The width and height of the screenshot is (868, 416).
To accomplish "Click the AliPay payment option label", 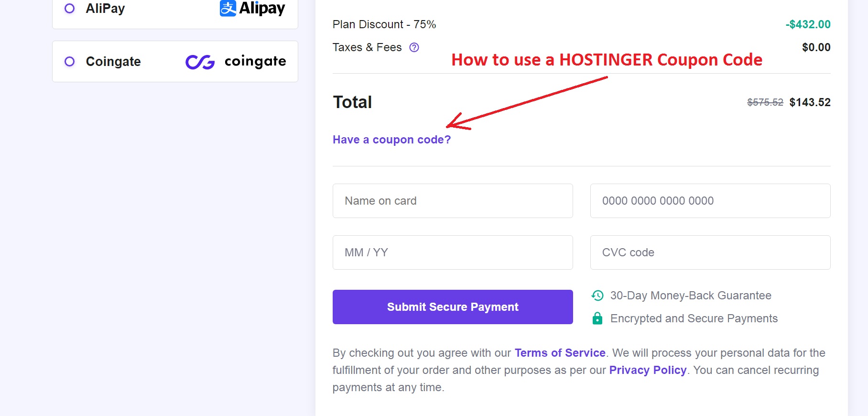I will coord(105,9).
